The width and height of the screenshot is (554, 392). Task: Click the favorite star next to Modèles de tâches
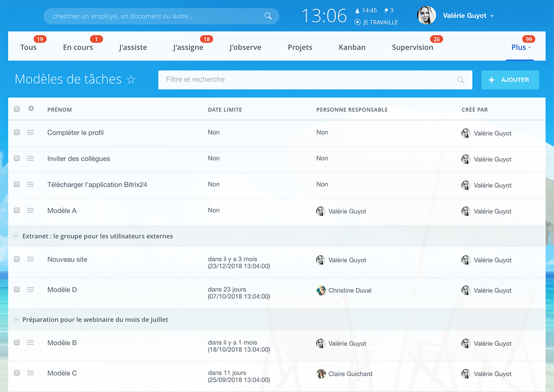point(131,80)
